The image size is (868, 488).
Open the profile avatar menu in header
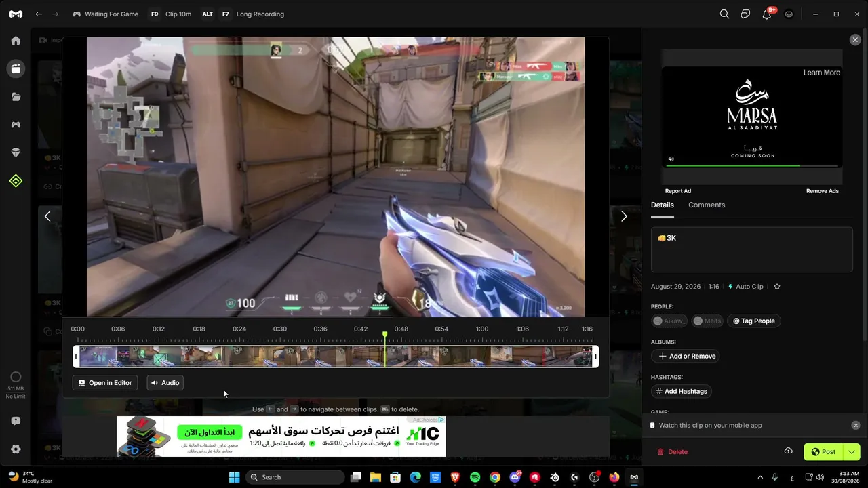click(x=789, y=14)
